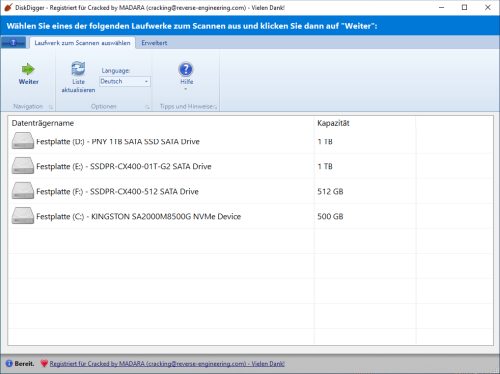The height and width of the screenshot is (374, 500).
Task: Click the info icon beside Bereit
Action: tap(9, 363)
